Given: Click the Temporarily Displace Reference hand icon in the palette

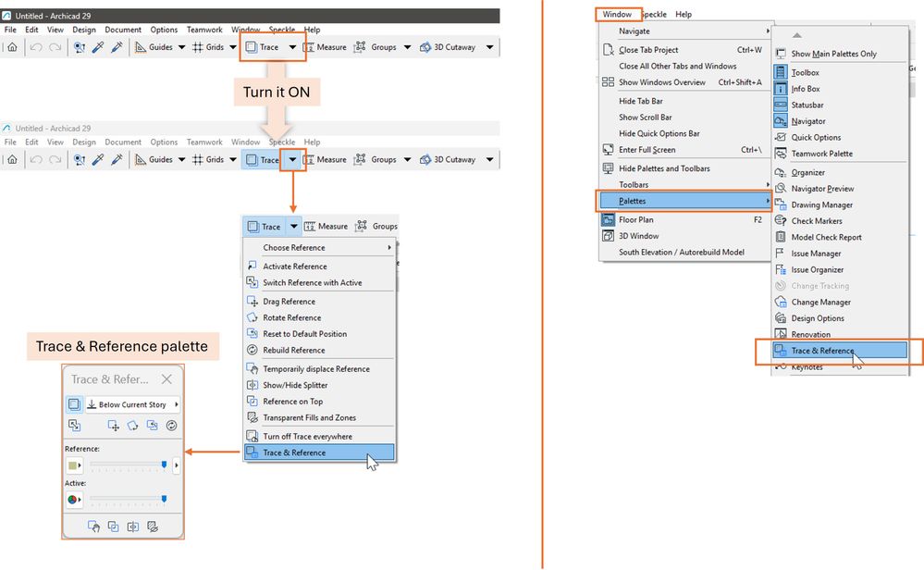Looking at the screenshot, I should coord(93,527).
